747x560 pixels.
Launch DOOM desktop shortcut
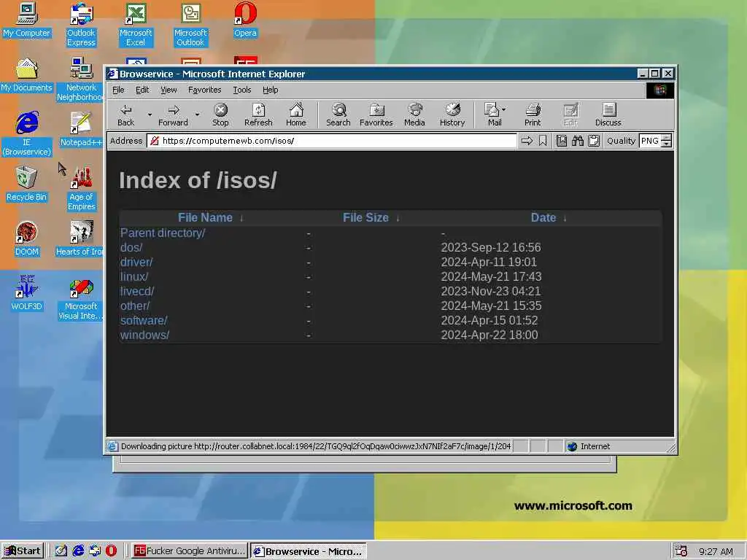(27, 239)
